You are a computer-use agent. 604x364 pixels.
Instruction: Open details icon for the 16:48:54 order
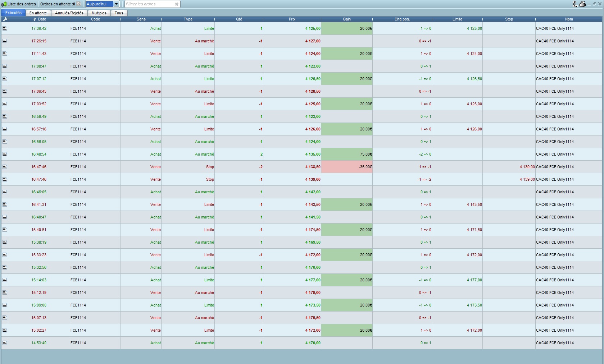click(5, 154)
